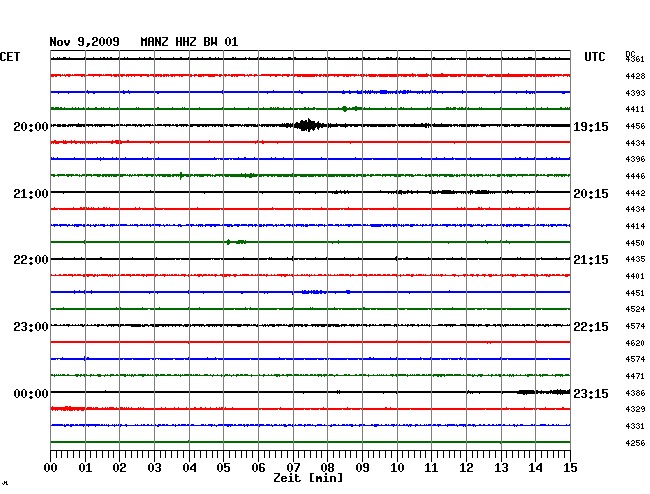
Task: Click the minute 00 tick on the x-axis
Action: (x=51, y=467)
